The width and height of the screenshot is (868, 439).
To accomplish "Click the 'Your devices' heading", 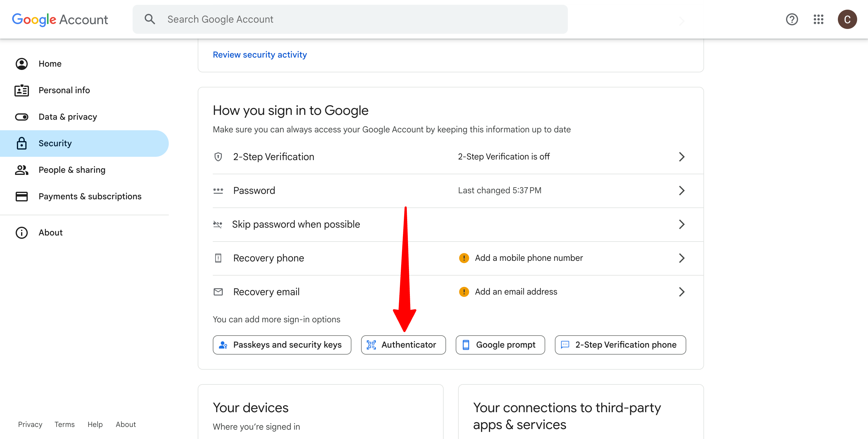I will click(251, 408).
